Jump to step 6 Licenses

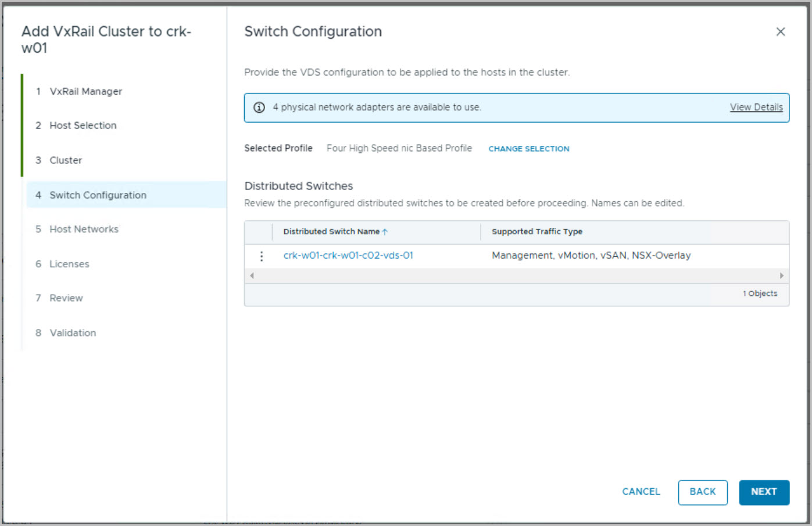coord(69,264)
